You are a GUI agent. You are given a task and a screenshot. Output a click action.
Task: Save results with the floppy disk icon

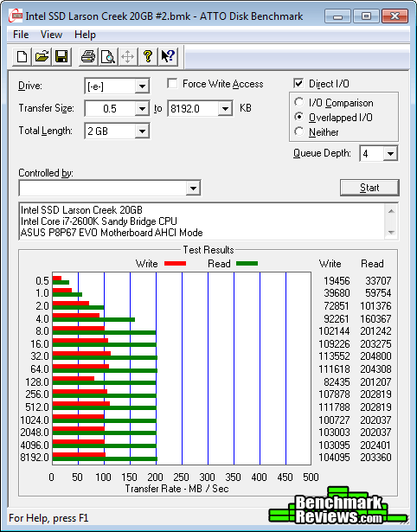(x=61, y=56)
